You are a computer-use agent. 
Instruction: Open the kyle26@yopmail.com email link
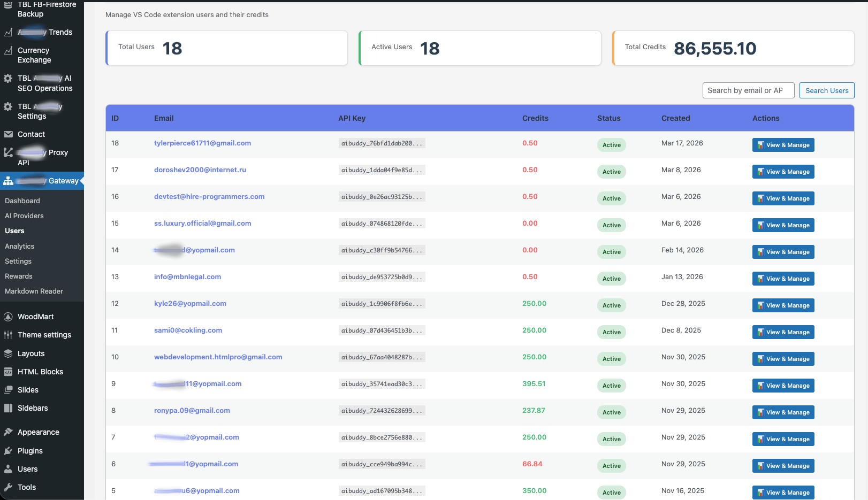pos(190,303)
